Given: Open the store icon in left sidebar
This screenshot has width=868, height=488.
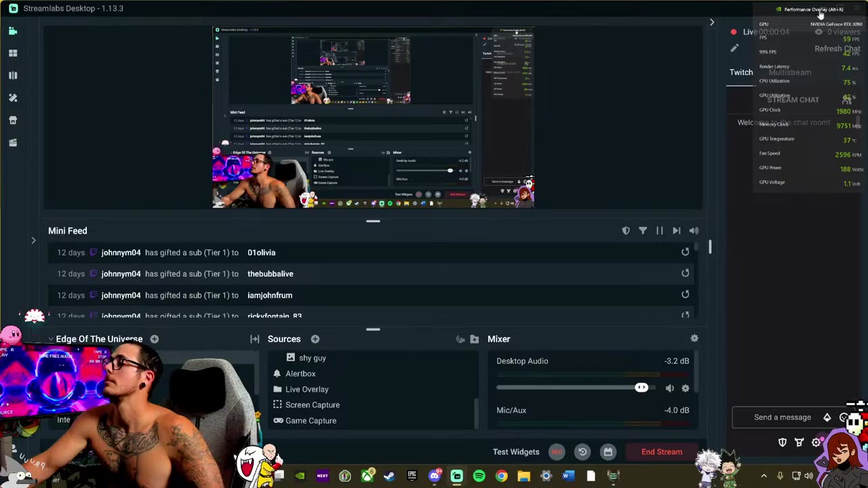Looking at the screenshot, I should (x=13, y=120).
